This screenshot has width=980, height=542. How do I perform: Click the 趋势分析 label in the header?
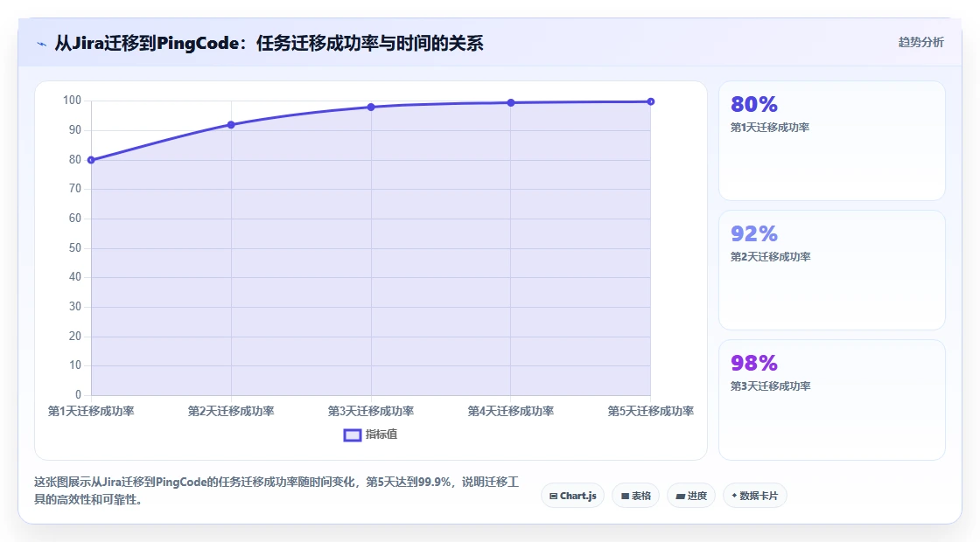pyautogui.click(x=920, y=43)
